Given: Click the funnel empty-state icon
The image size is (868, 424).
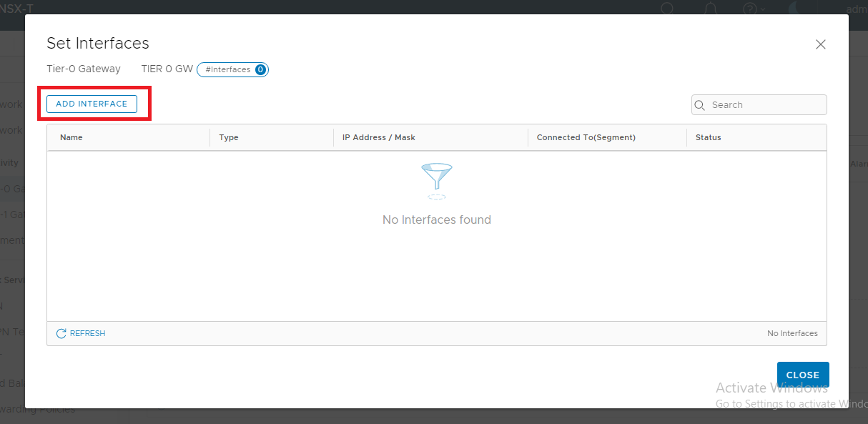Looking at the screenshot, I should (437, 181).
